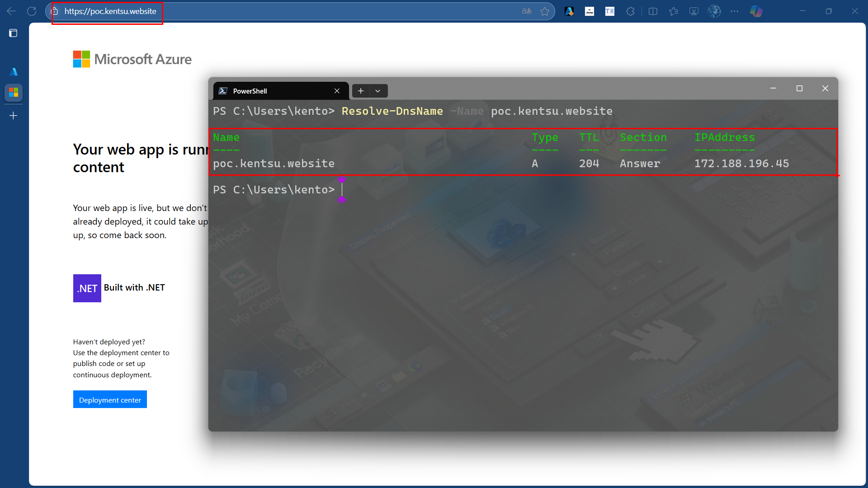The height and width of the screenshot is (488, 868).
Task: Click the .NET logo badge
Action: pyautogui.click(x=87, y=288)
